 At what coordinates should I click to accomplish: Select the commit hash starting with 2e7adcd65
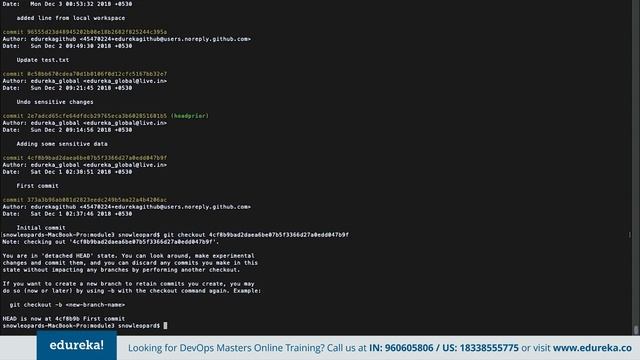(97, 116)
